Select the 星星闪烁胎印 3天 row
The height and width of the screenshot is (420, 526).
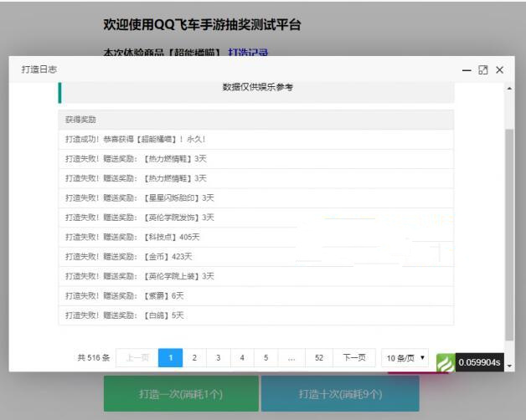point(256,198)
